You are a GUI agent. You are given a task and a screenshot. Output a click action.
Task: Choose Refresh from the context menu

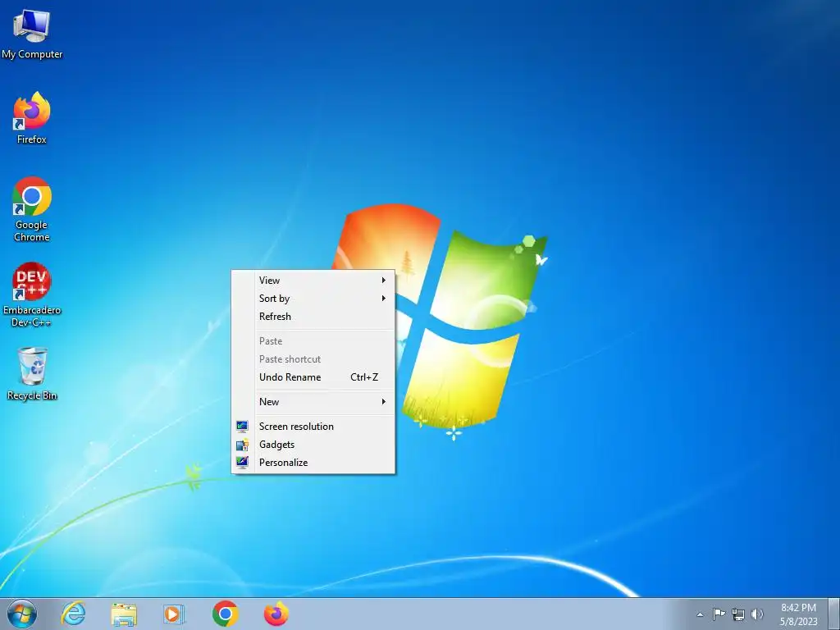coord(313,317)
